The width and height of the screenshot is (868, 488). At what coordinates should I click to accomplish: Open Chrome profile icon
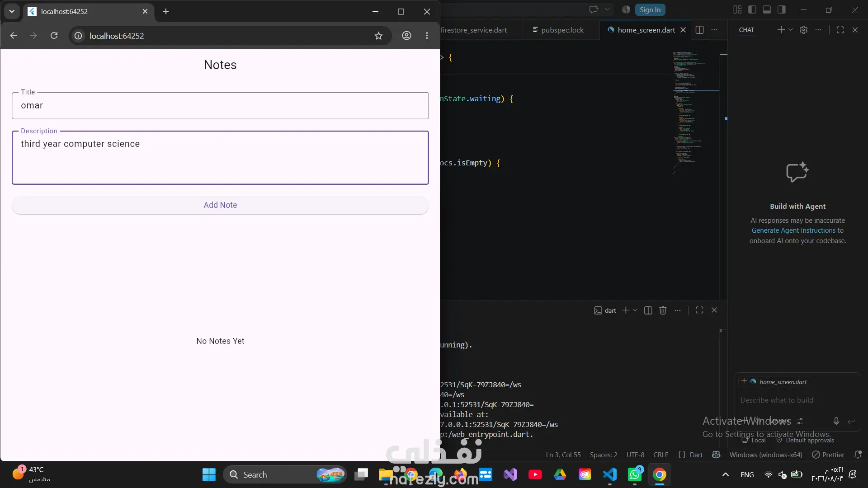pyautogui.click(x=406, y=36)
